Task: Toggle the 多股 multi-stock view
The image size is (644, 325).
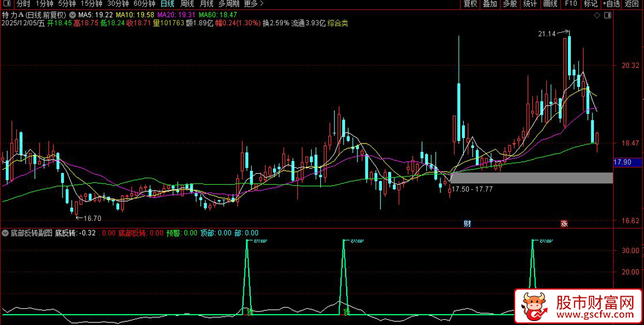Action: tap(510, 4)
